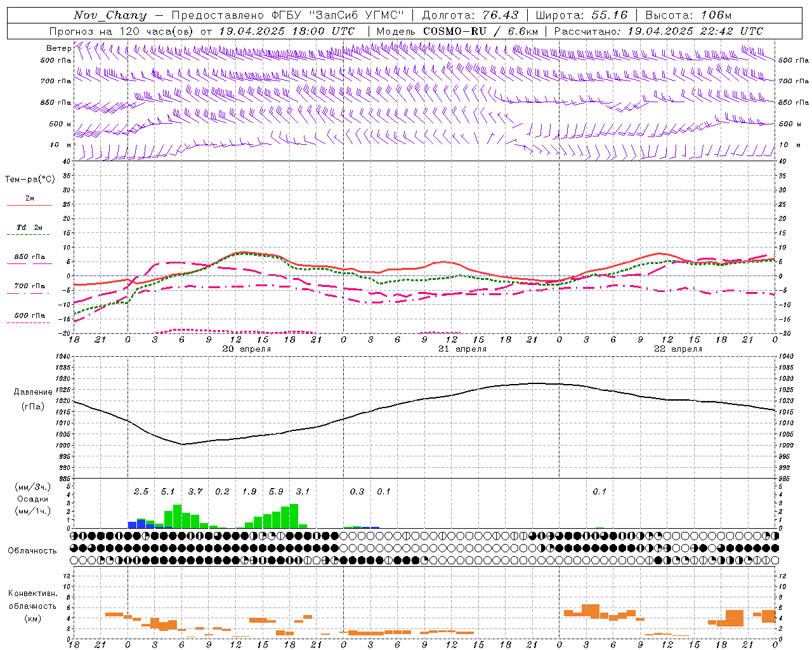Select the date label 21 апреля

tap(462, 349)
